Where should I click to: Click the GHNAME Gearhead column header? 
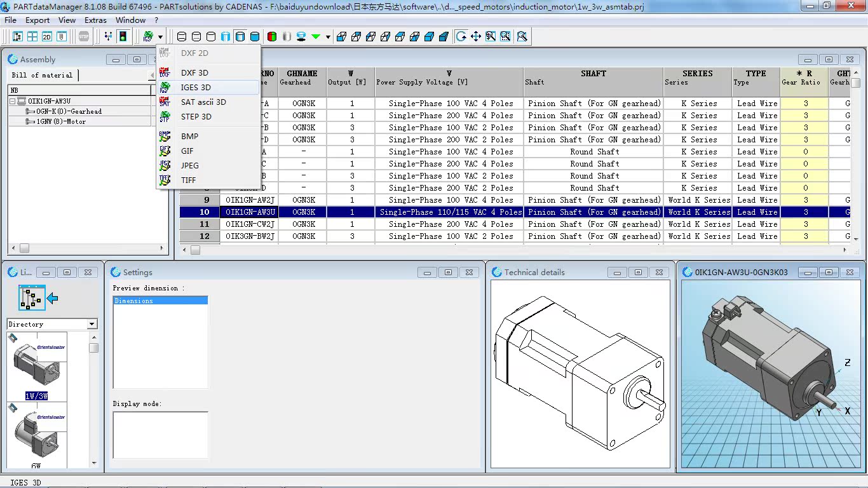click(302, 81)
